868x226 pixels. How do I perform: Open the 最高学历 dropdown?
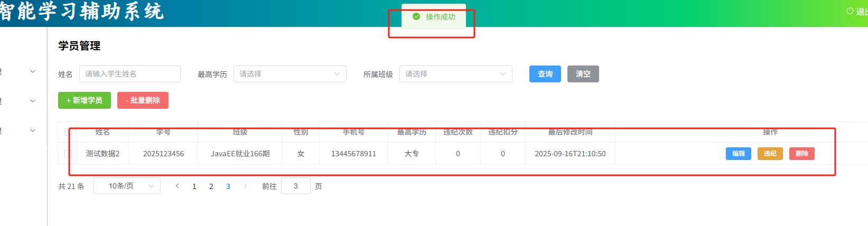pyautogui.click(x=290, y=74)
